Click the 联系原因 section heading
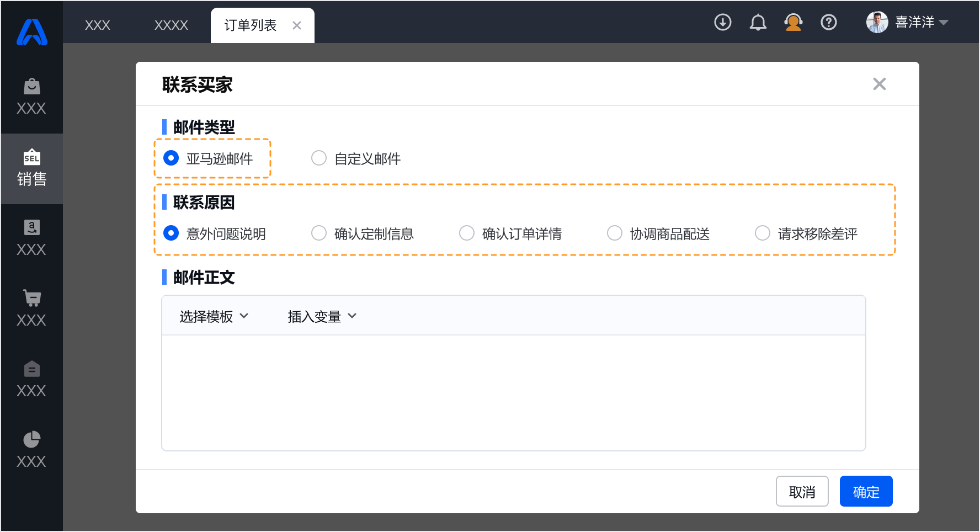 pos(204,203)
